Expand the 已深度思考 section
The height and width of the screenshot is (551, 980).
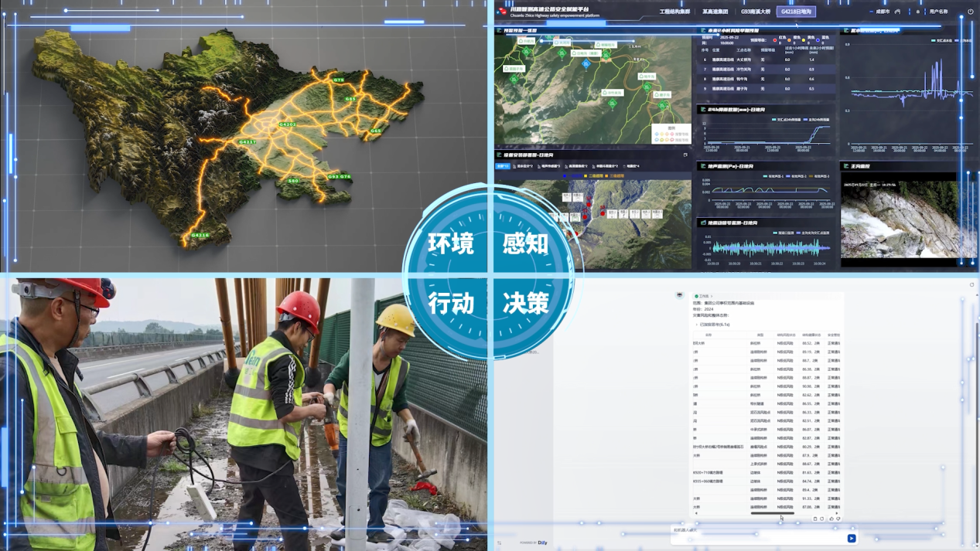pos(713,325)
